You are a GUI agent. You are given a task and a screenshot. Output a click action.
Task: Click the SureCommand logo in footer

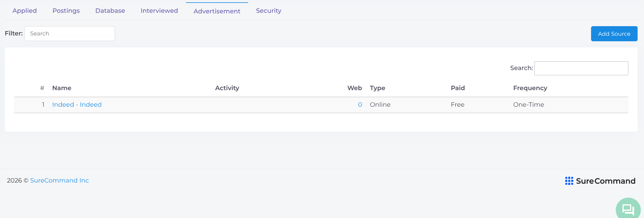pyautogui.click(x=600, y=181)
